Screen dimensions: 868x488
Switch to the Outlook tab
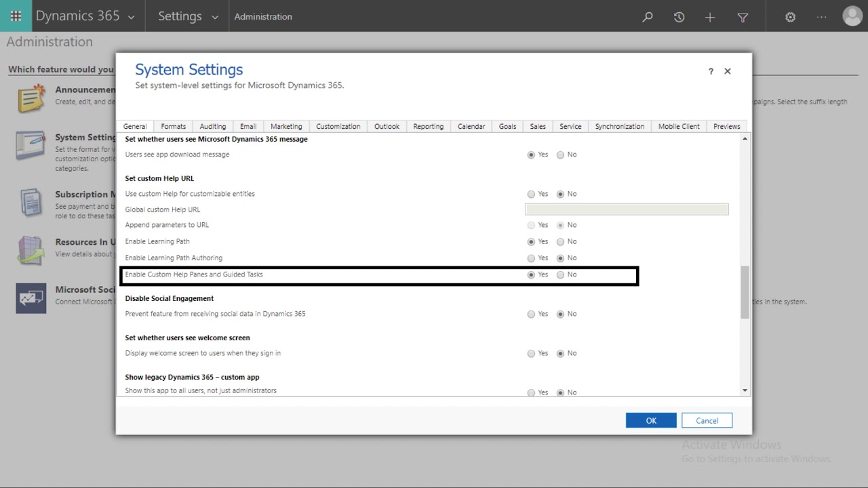(387, 126)
